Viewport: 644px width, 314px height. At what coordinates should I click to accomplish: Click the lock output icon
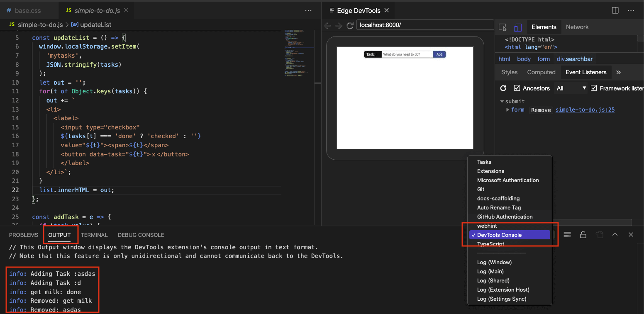tap(583, 234)
